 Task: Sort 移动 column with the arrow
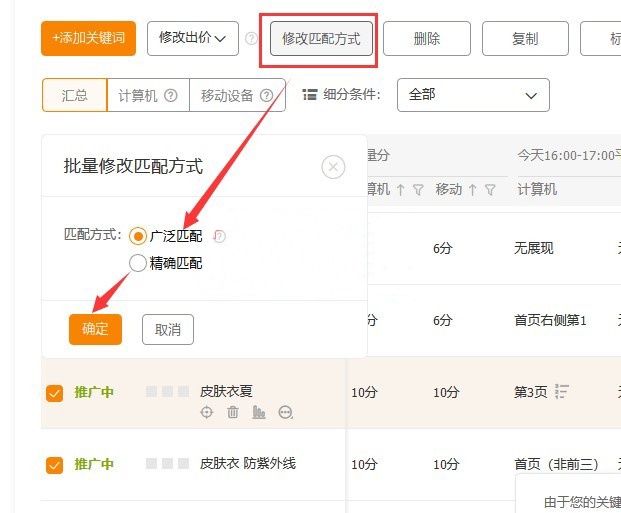pos(472,190)
